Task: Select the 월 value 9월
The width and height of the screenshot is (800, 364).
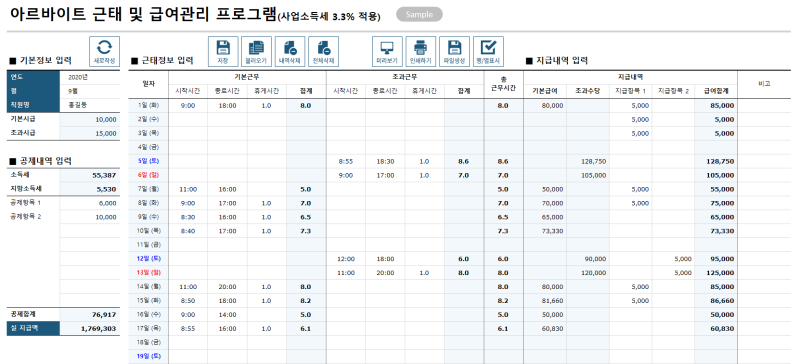Action: pos(90,91)
